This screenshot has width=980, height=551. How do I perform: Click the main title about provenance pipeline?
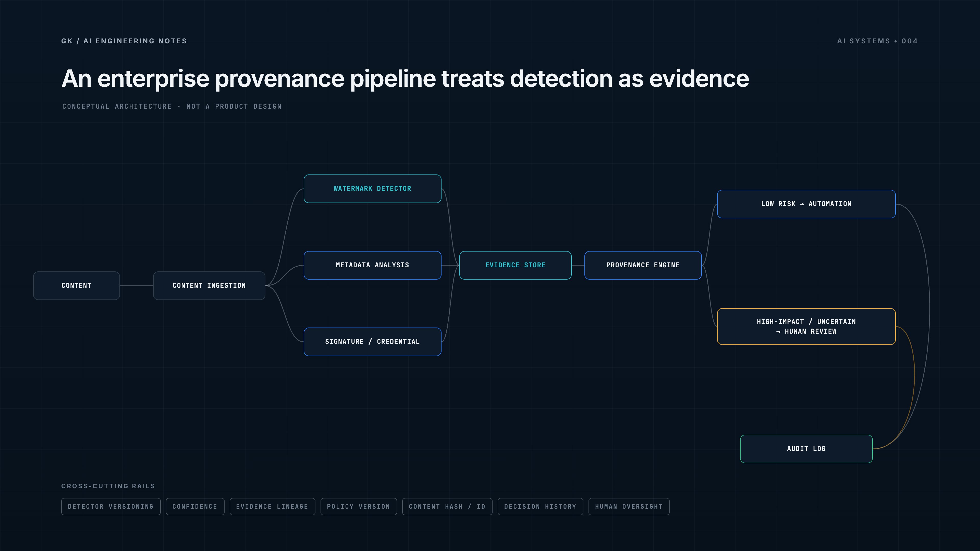click(x=405, y=79)
